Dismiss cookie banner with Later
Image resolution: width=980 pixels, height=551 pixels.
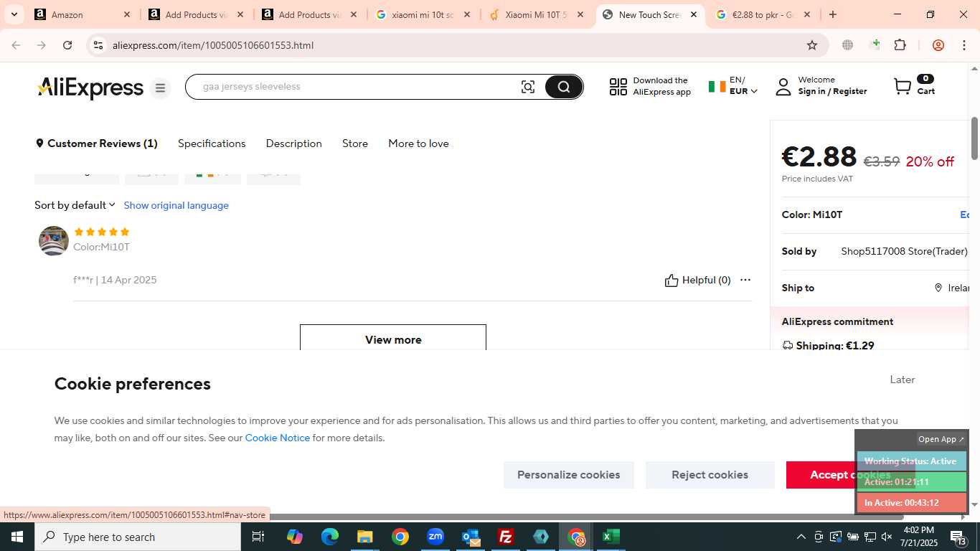(902, 380)
